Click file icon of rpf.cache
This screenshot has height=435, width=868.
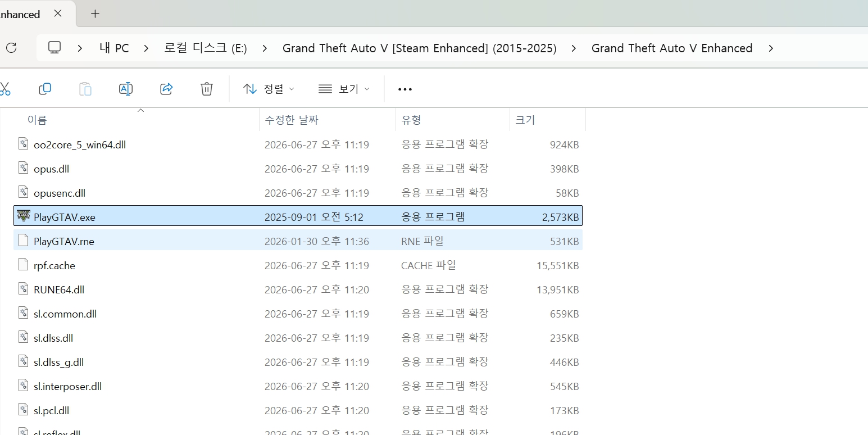pos(23,264)
